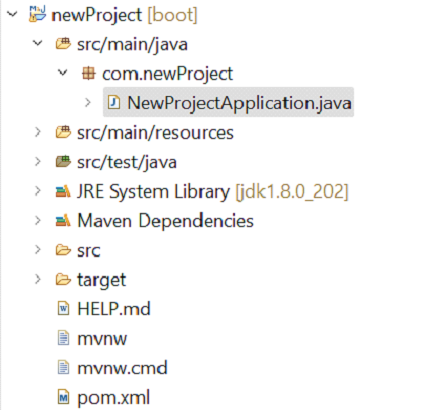Select newProject [boot] project label
The width and height of the screenshot is (444, 410).
click(x=124, y=15)
